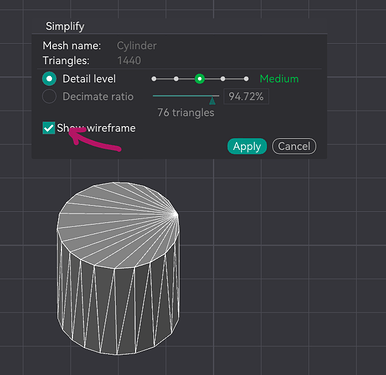386x375 pixels.
Task: Click the Simplify dialog title
Action: (65, 26)
